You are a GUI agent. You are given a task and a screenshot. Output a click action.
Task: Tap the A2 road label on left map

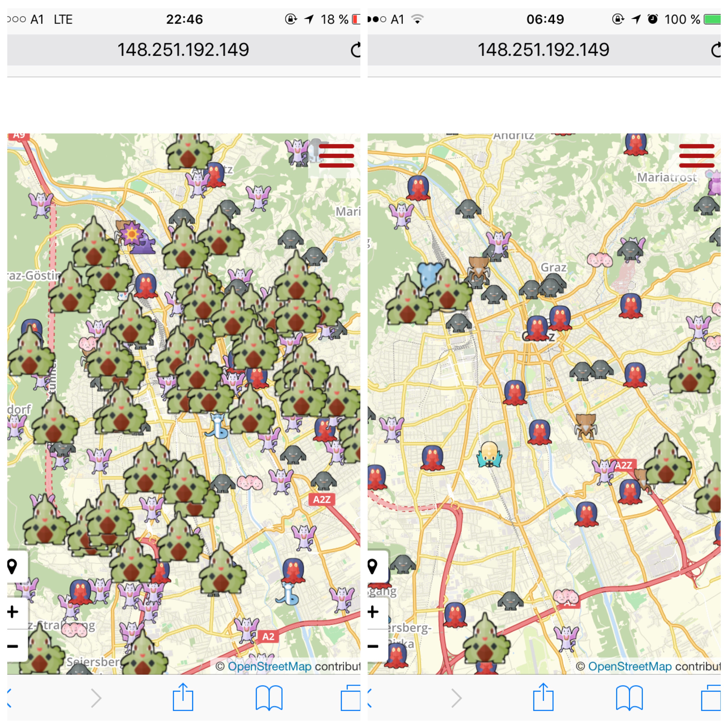[268, 636]
